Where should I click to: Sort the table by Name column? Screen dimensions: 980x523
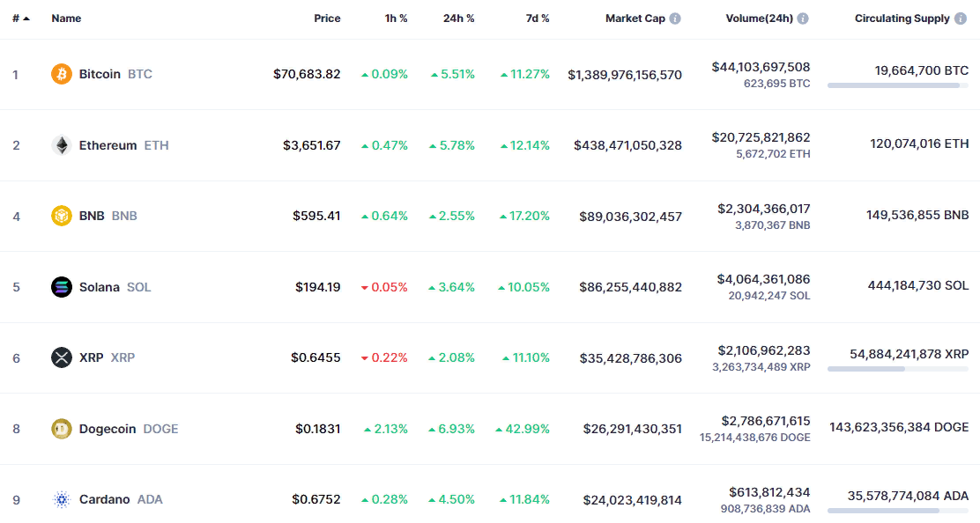66,18
